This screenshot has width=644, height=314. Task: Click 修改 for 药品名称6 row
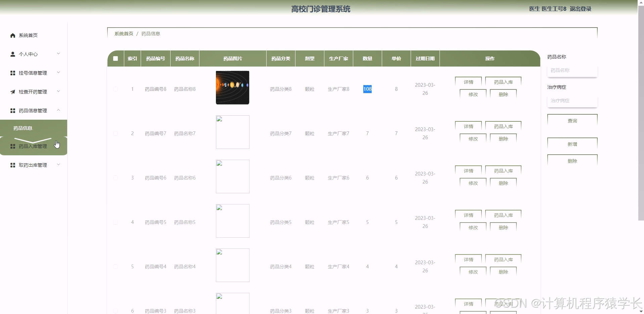coord(473,183)
